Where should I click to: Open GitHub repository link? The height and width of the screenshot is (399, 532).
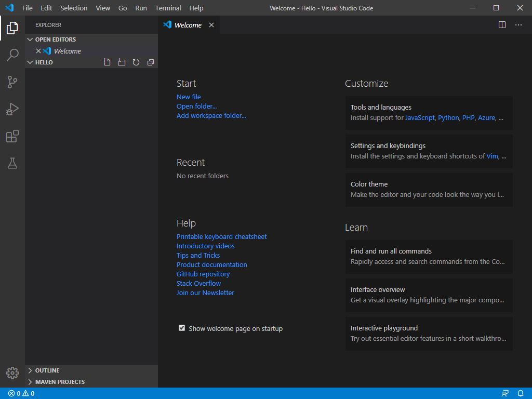point(203,274)
